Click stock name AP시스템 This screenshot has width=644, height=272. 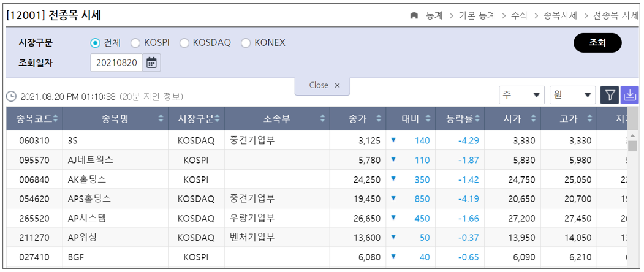click(x=86, y=219)
